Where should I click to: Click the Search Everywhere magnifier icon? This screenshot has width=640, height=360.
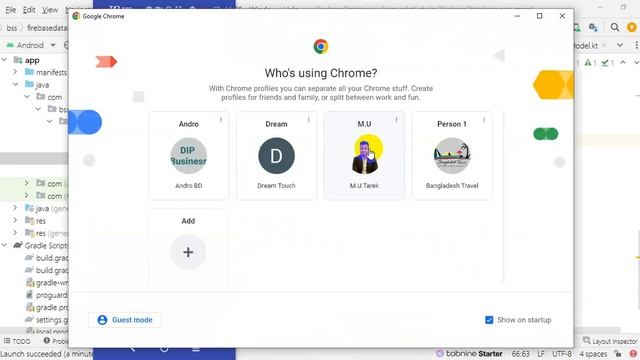tap(615, 27)
